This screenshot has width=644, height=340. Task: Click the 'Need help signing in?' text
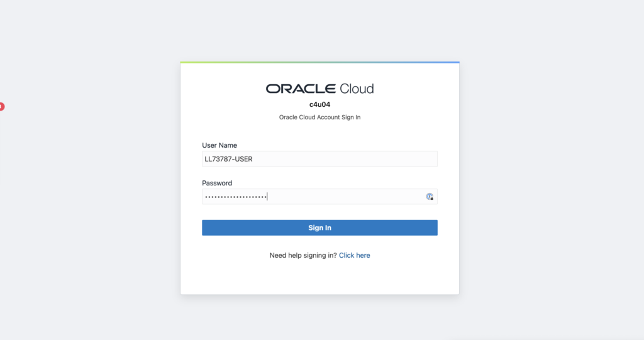303,256
